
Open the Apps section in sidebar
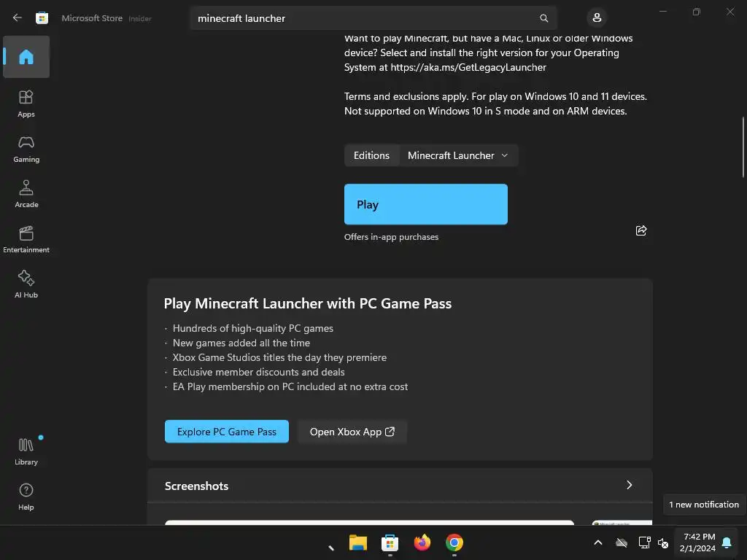coord(26,104)
